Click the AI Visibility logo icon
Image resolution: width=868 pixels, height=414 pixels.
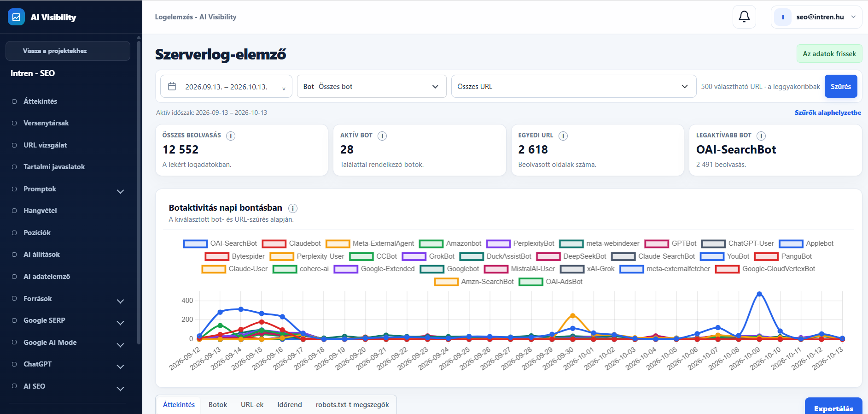(x=17, y=17)
